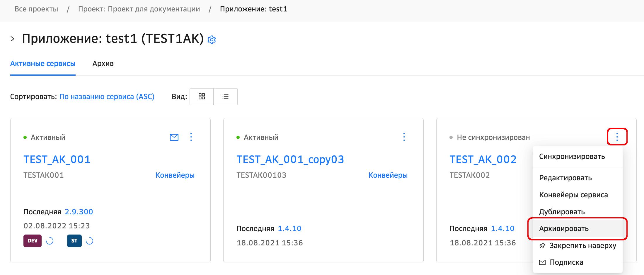
Task: Close three-dot menu on TEST_AK_002 card
Action: [617, 137]
